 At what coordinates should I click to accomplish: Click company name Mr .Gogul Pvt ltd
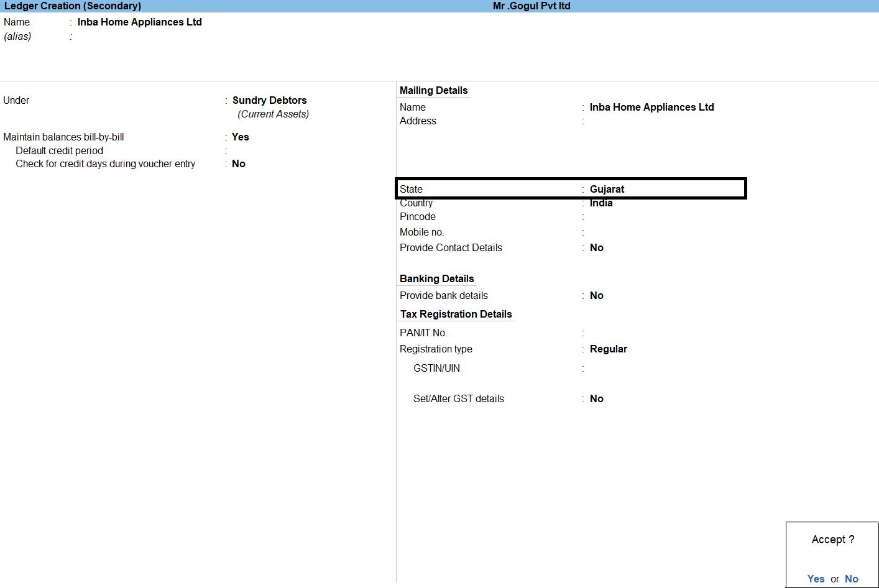pyautogui.click(x=532, y=6)
